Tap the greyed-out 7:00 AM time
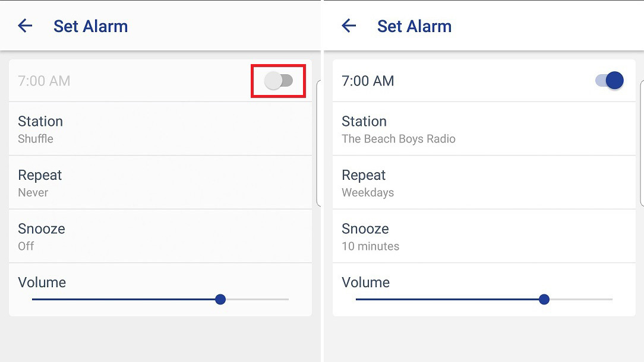644x362 pixels. (44, 81)
